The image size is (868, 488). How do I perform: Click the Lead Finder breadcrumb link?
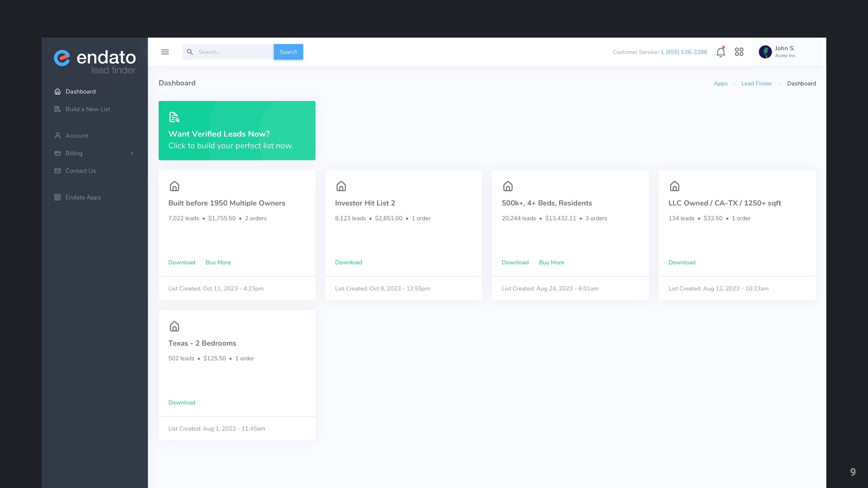tap(756, 83)
